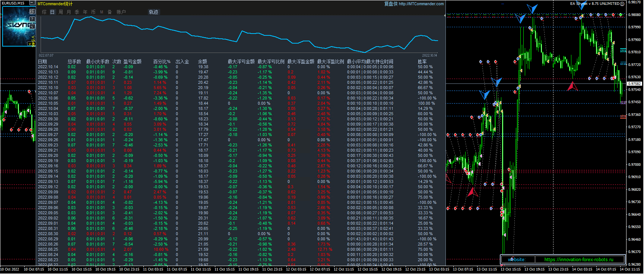Click the question mark help icon
Viewport: 644px width, 275px height.
click(x=32, y=19)
